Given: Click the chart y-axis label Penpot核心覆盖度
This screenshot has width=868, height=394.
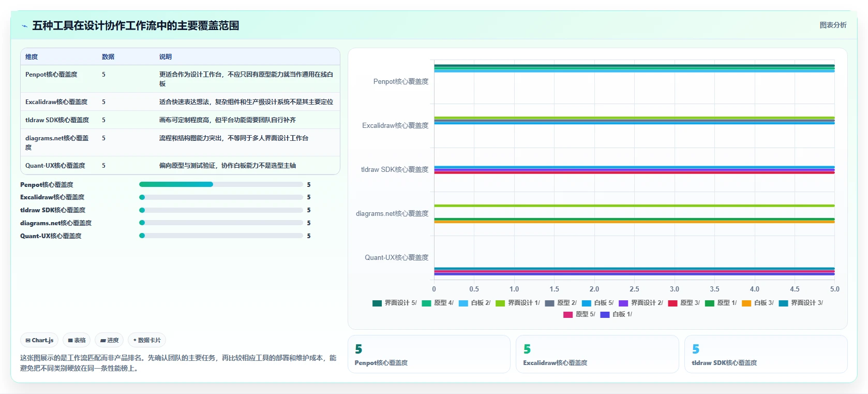Looking at the screenshot, I should pos(401,81).
